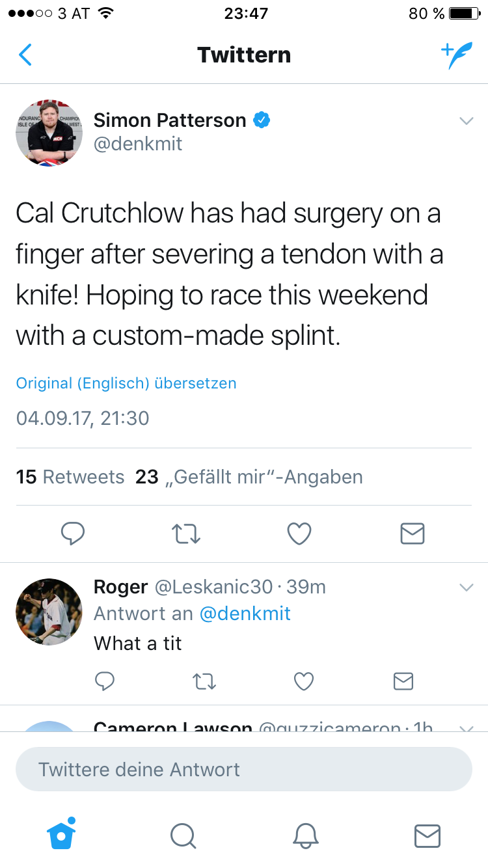Reply to Simon Patterson's tweet
The image size is (488, 868).
pyautogui.click(x=73, y=534)
